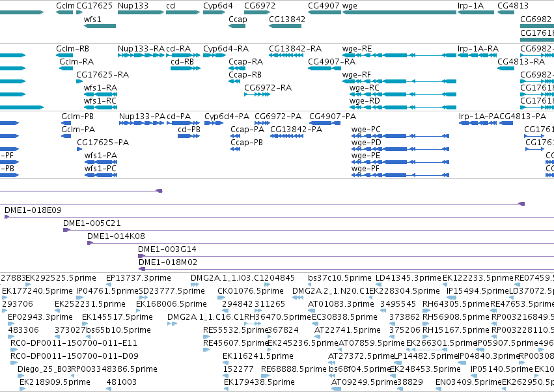Select the EK179438.5prime EST label
This screenshot has height=392, width=554.
(x=259, y=382)
